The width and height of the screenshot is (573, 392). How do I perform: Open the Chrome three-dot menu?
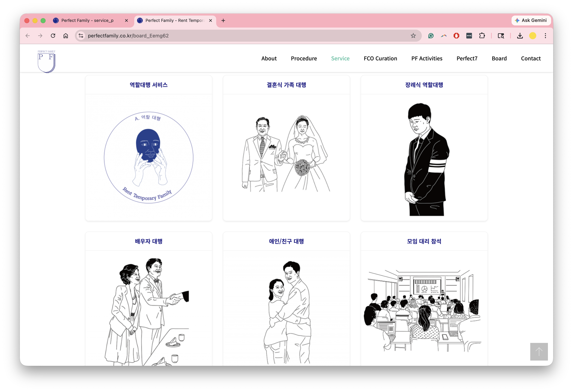[x=545, y=36]
